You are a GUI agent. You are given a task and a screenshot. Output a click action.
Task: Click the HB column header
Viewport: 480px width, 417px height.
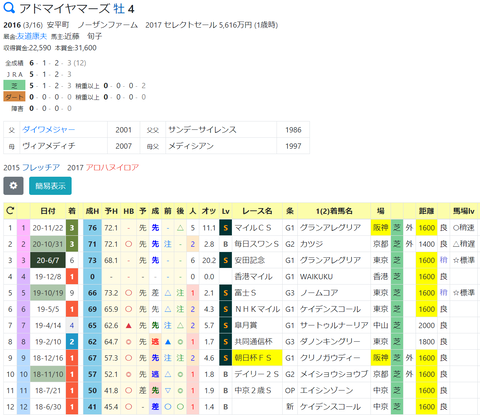[x=129, y=211]
